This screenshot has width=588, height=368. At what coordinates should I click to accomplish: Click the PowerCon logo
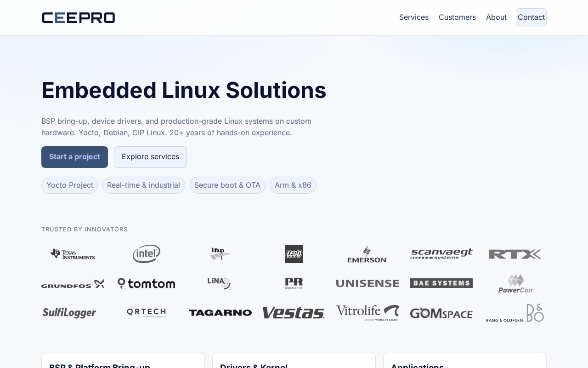click(x=515, y=283)
